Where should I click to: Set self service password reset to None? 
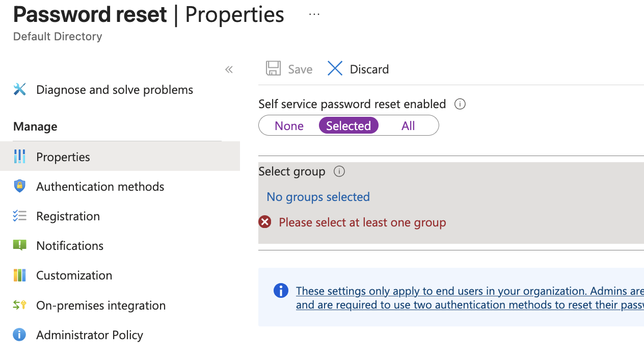289,126
